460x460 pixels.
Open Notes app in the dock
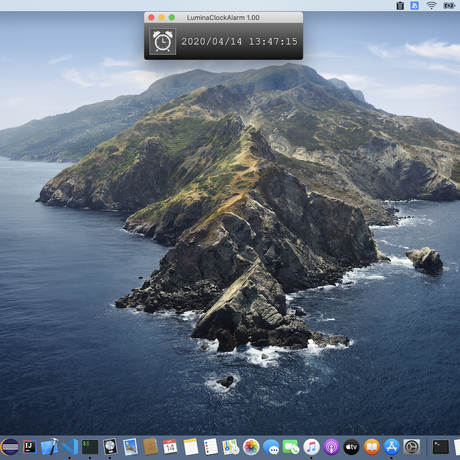(191, 447)
